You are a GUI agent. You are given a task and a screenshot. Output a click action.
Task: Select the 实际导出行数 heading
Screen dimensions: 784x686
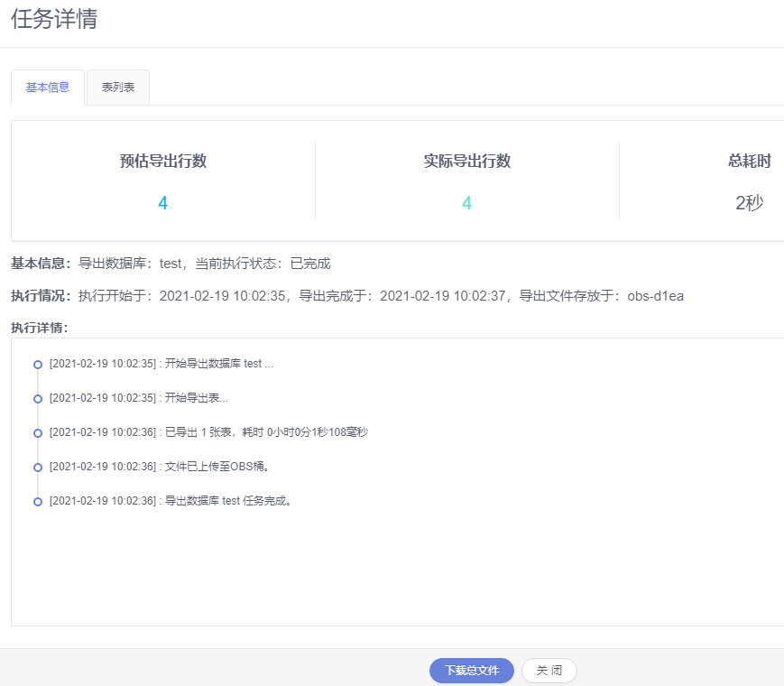(467, 161)
